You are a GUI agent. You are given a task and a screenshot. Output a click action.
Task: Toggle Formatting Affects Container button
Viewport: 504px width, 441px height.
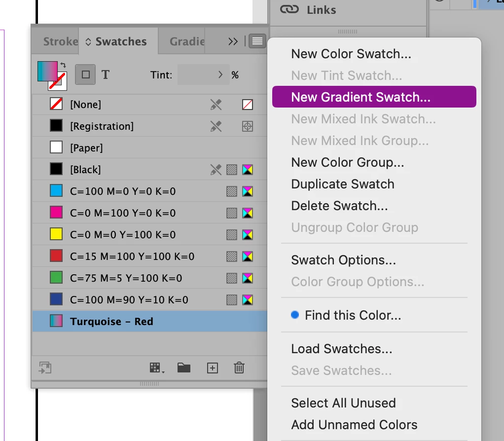tap(85, 74)
